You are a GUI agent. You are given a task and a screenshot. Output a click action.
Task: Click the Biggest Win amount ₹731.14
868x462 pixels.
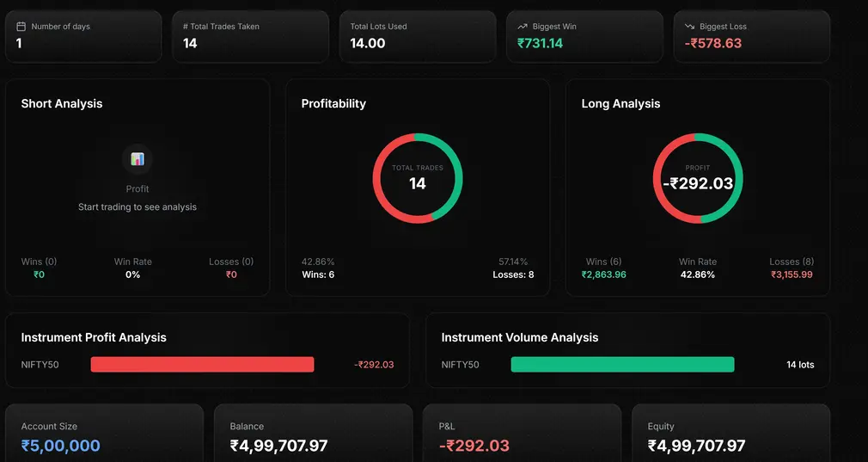540,43
